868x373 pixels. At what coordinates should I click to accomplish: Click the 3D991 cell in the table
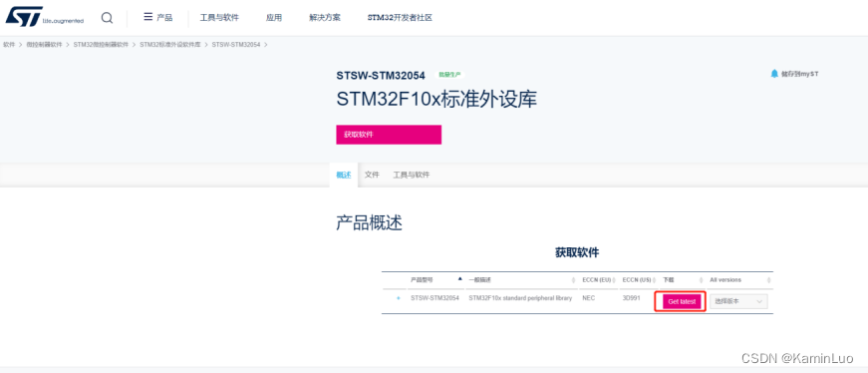tap(631, 298)
